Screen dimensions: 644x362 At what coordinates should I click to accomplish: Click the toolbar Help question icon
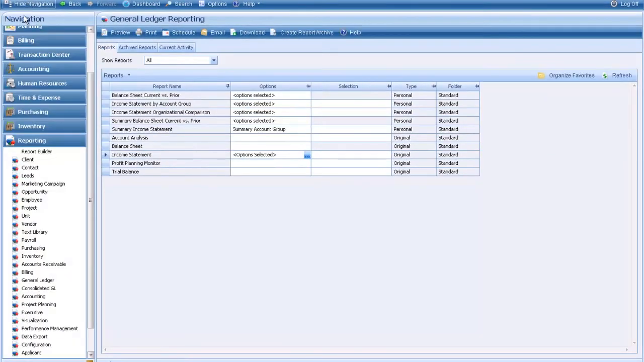click(x=344, y=32)
